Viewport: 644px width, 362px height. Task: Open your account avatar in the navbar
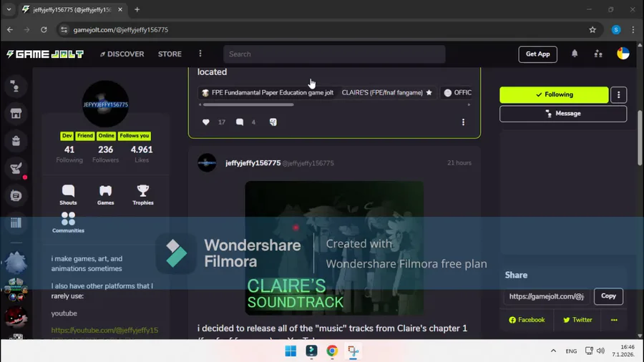[623, 54]
